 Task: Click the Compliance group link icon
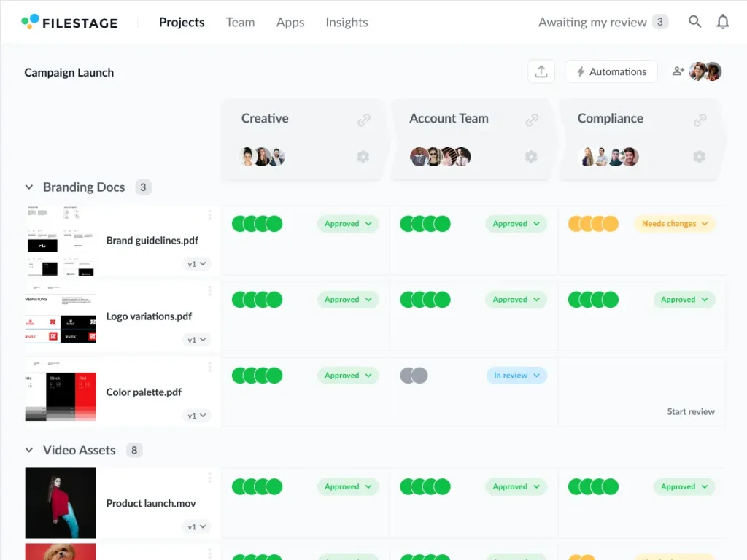(700, 120)
